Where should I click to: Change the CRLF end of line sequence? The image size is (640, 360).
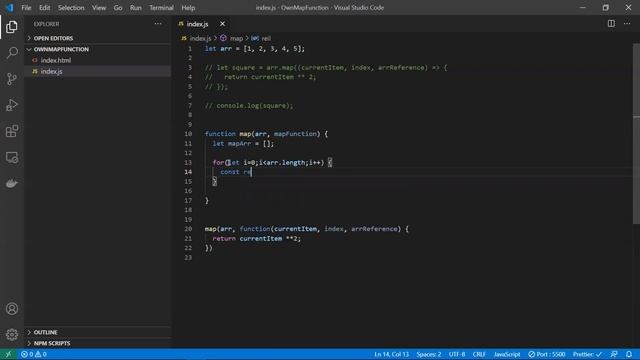click(479, 354)
